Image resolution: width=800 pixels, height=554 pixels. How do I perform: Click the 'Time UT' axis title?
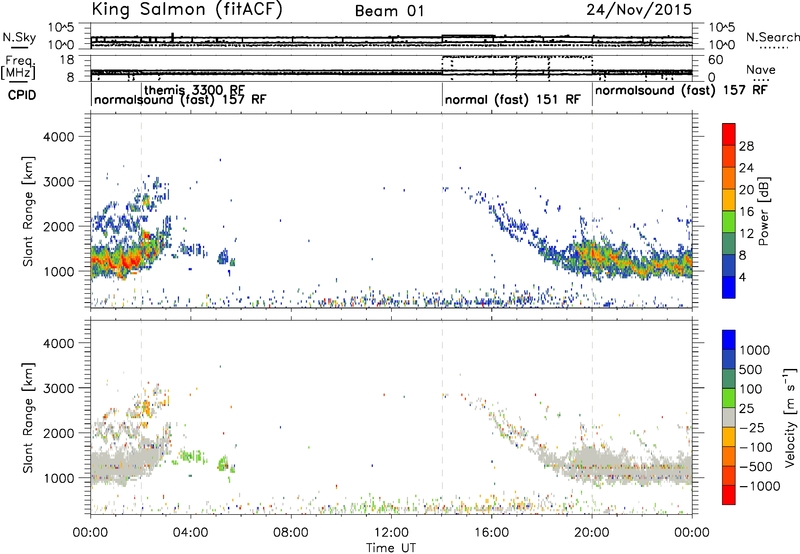click(391, 548)
